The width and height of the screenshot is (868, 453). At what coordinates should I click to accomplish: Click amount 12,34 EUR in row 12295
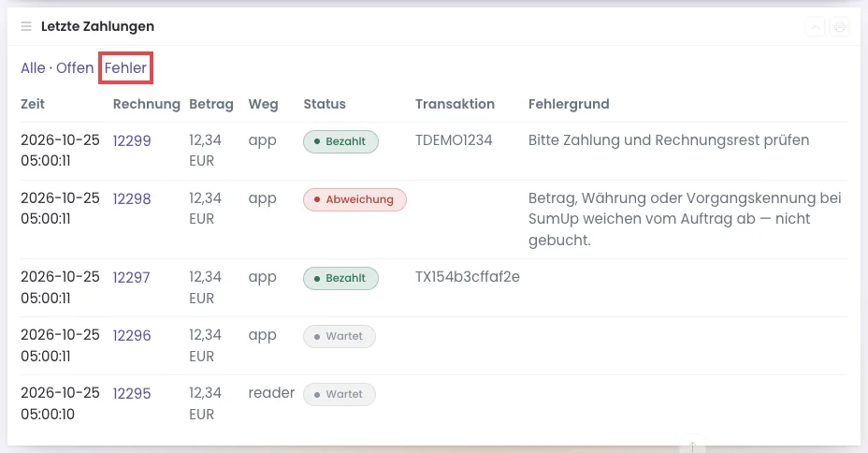[206, 403]
